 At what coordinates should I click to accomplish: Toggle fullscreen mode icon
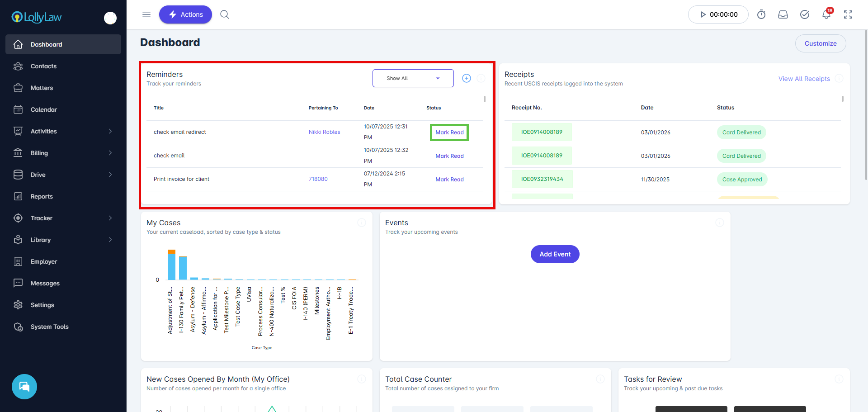click(x=848, y=14)
